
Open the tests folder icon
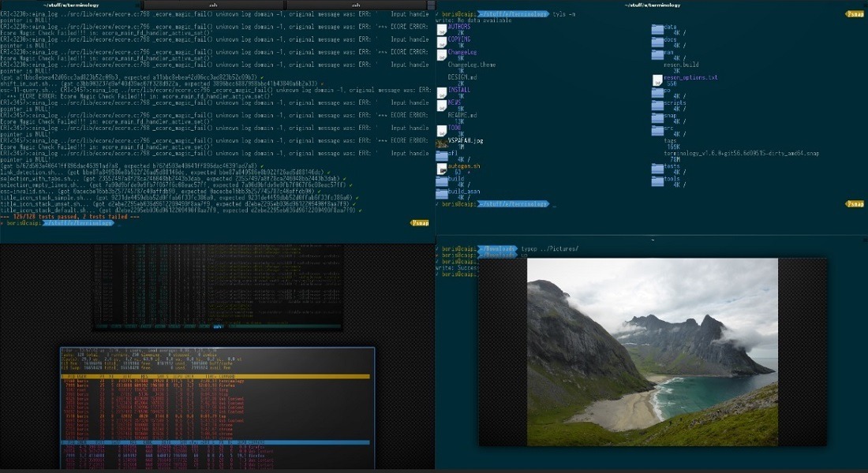(x=657, y=169)
